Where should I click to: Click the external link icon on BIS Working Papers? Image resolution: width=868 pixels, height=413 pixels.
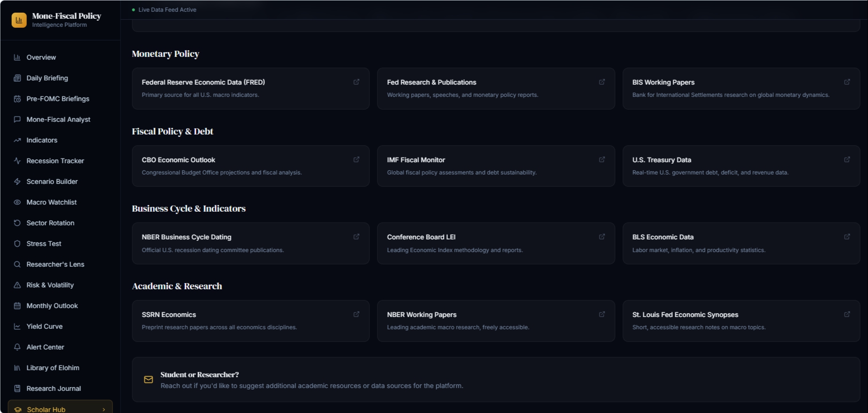click(847, 82)
